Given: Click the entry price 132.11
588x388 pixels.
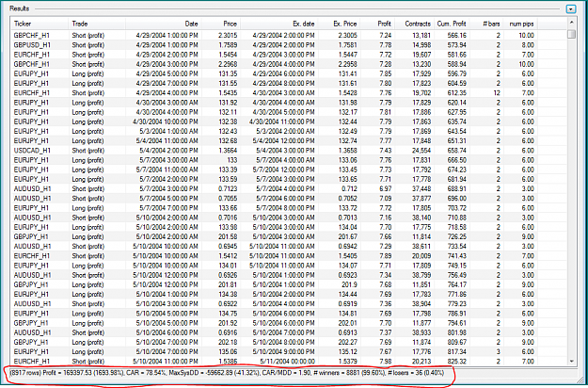Looking at the screenshot, I should coord(228,112).
